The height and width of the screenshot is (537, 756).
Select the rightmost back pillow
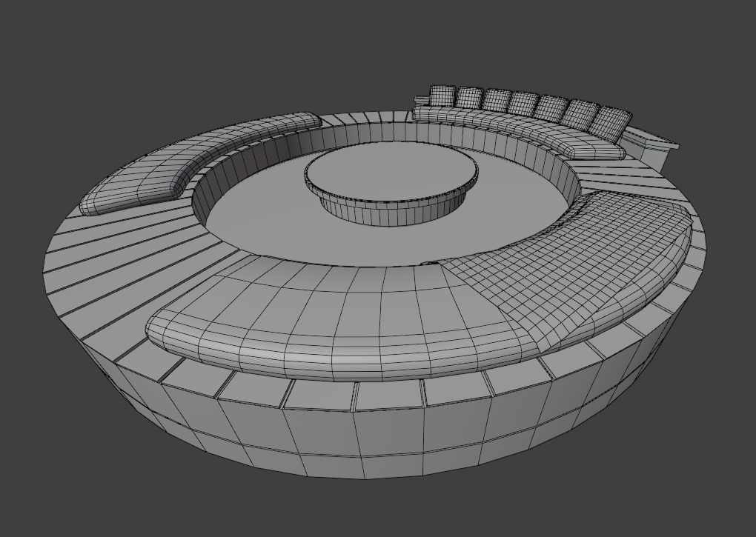(x=612, y=122)
